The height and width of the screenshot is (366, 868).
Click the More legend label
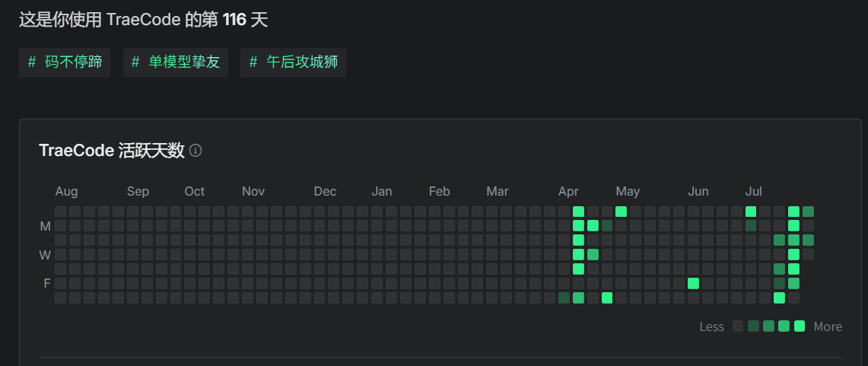click(828, 326)
